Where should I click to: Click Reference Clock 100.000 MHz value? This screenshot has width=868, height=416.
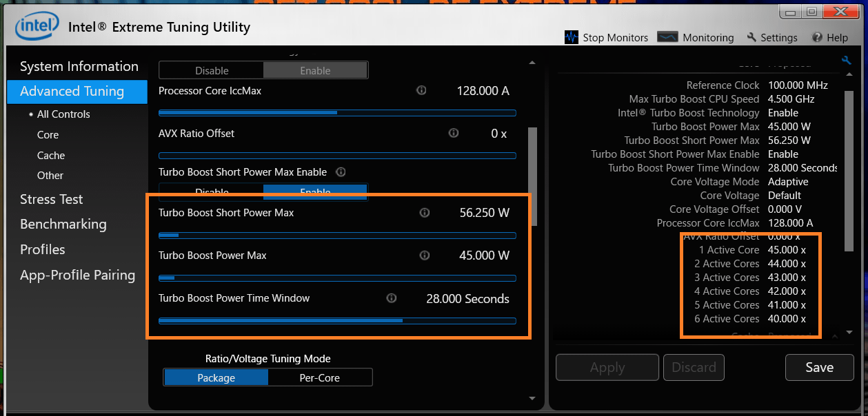[798, 85]
